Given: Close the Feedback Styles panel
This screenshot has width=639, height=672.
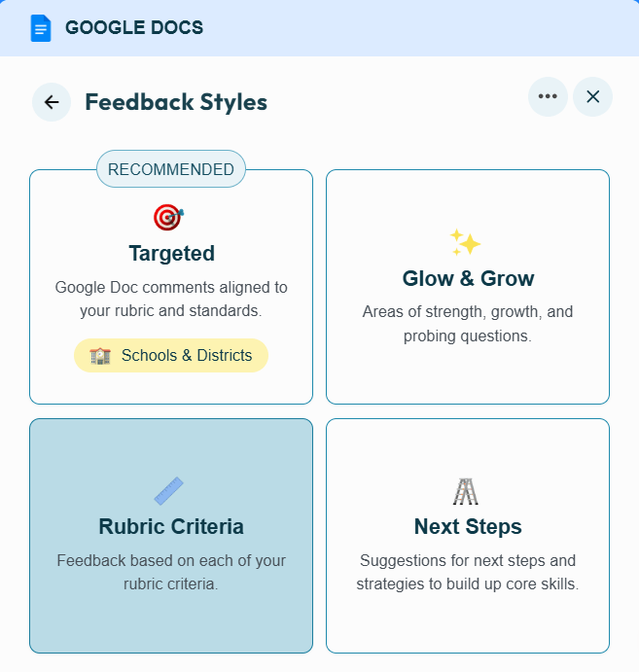Looking at the screenshot, I should [x=592, y=96].
